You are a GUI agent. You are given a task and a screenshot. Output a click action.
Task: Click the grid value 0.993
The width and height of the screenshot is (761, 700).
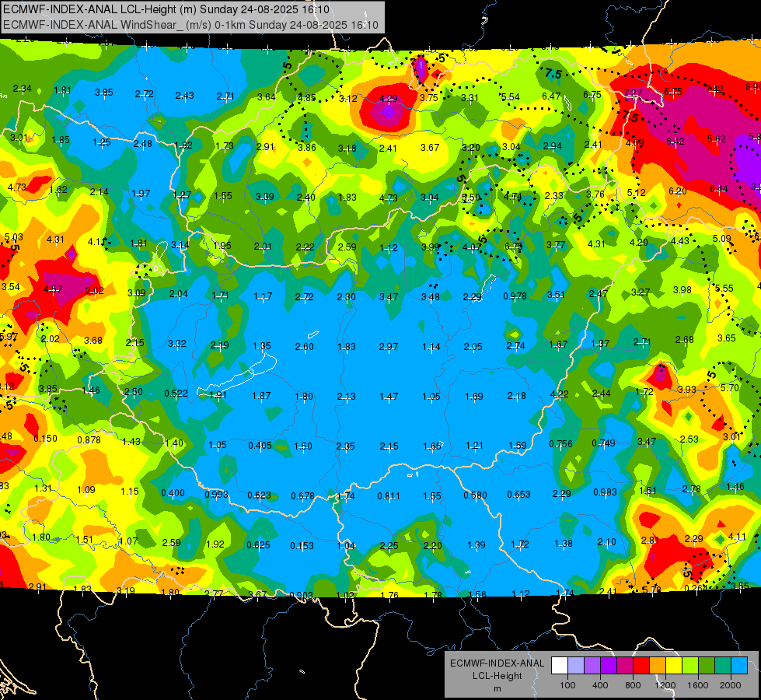pos(216,495)
